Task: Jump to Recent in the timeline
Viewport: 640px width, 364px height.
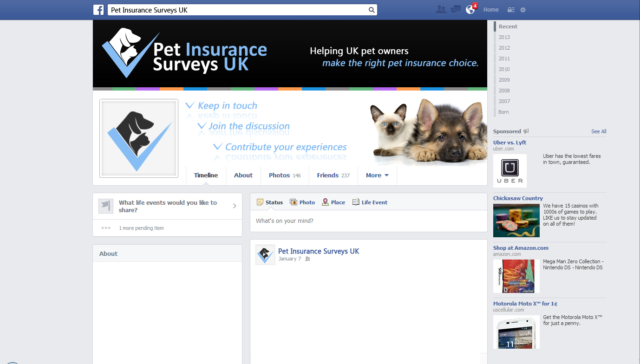Action: coord(508,26)
